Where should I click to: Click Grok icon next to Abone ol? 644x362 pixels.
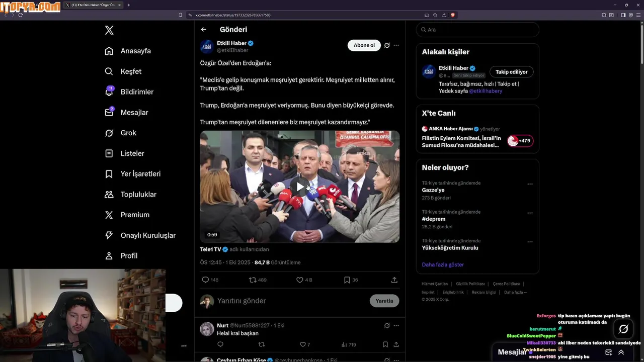coord(387,45)
